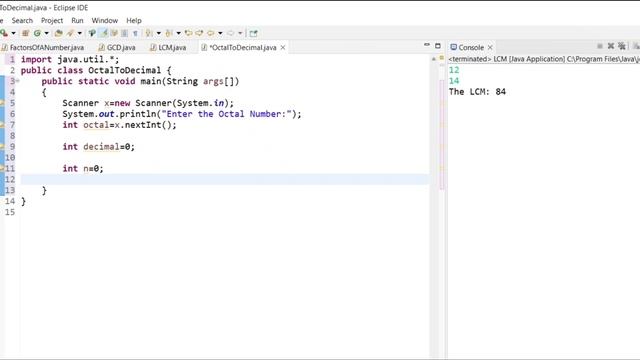This screenshot has width=640, height=360.
Task: Click the 'int n=0;' code line
Action: tap(83, 168)
